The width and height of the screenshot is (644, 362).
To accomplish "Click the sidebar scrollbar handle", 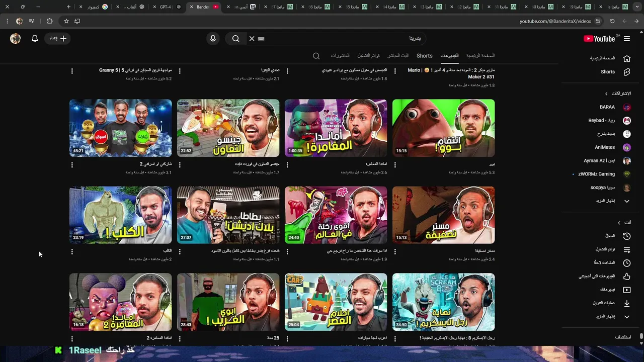I will coord(641,336).
